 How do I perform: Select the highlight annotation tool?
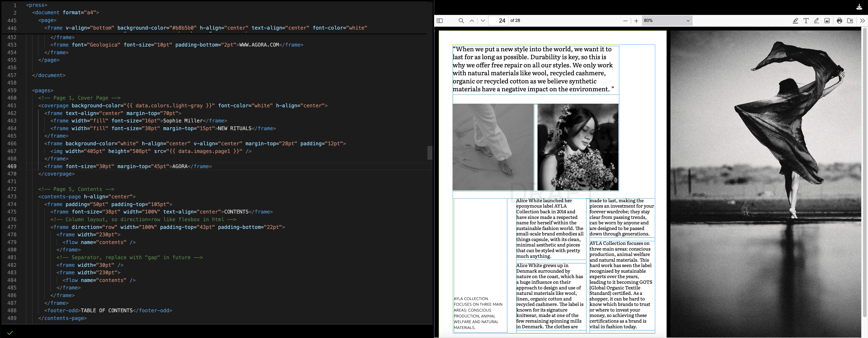(795, 21)
